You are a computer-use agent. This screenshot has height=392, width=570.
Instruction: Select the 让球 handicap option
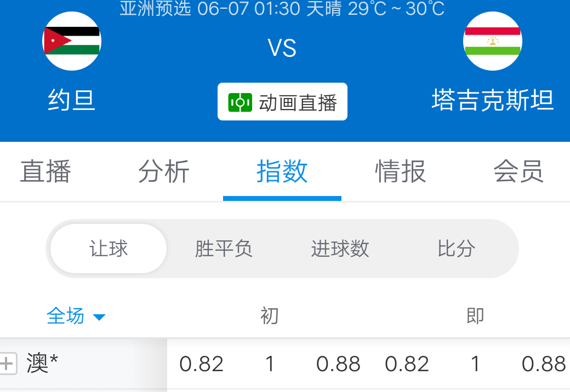point(109,249)
